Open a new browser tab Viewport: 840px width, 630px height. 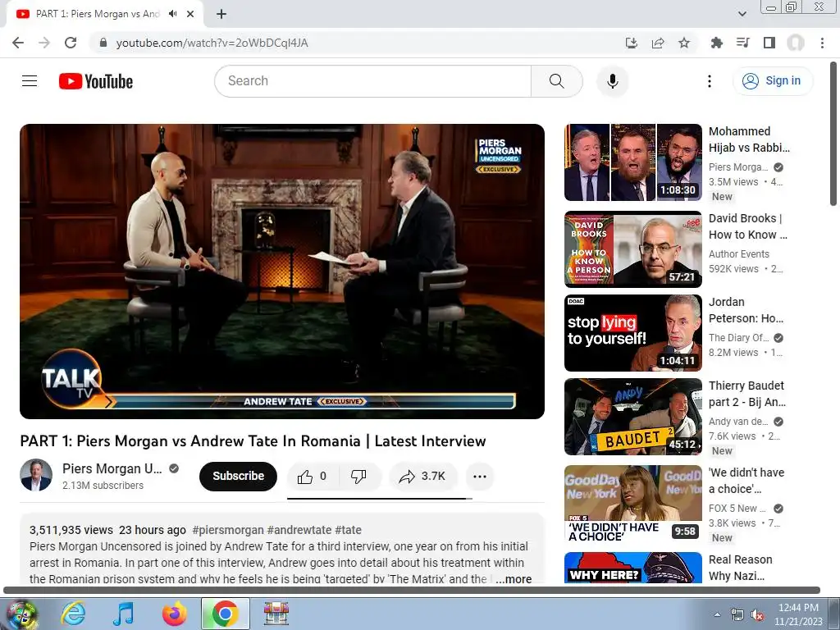coord(221,14)
